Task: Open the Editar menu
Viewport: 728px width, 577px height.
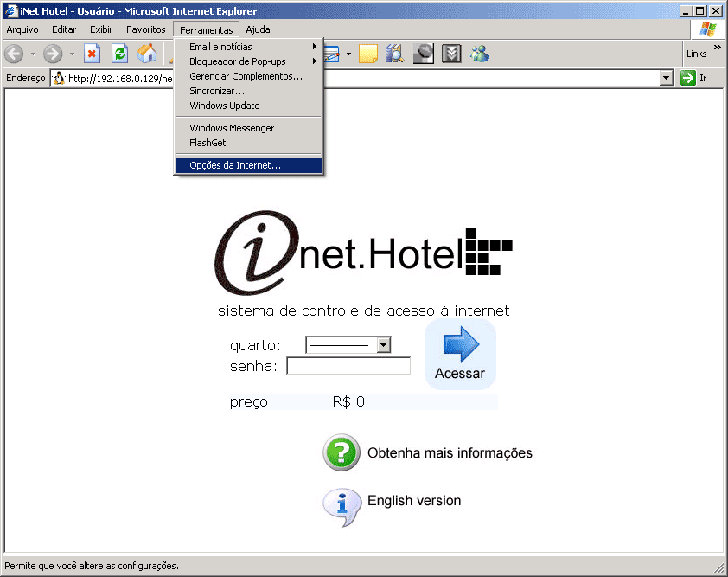Action: tap(64, 29)
